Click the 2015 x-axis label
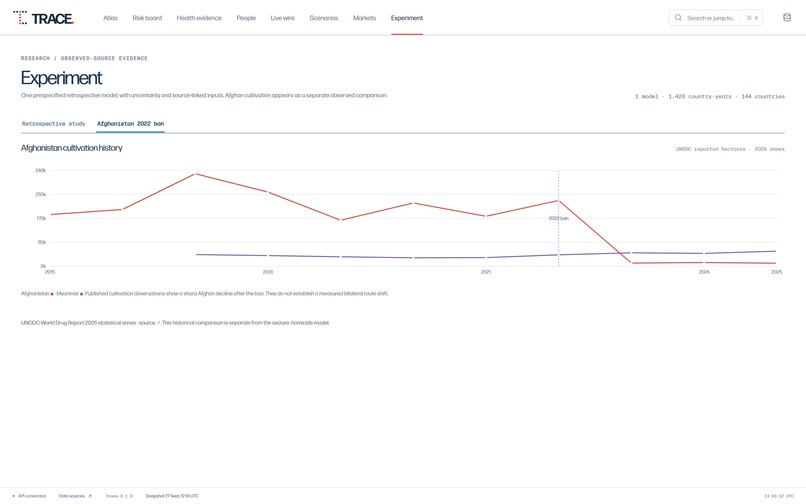 (50, 272)
